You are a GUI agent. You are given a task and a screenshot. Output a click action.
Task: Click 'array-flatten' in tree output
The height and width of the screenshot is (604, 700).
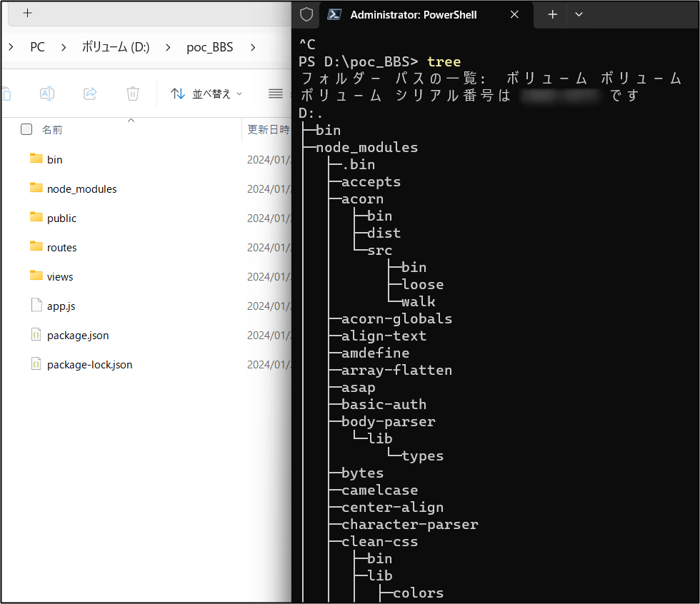tap(396, 370)
